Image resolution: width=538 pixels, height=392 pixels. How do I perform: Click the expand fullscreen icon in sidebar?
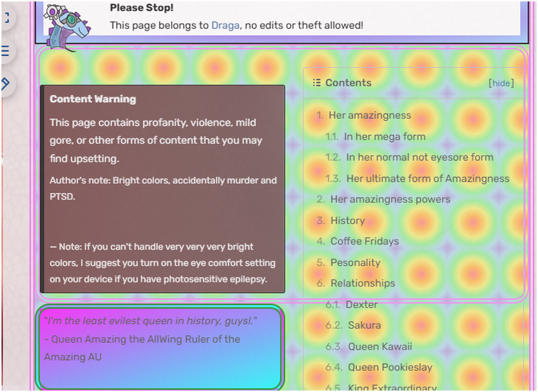point(7,18)
